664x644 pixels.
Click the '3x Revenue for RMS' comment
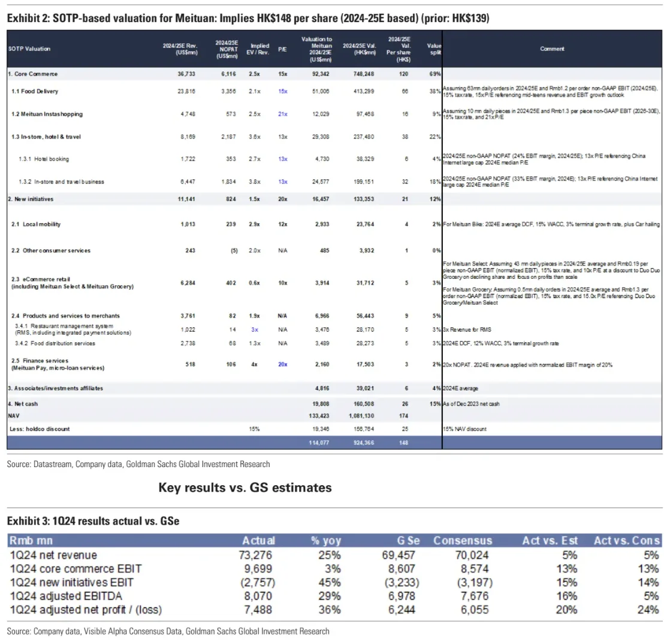tap(467, 329)
